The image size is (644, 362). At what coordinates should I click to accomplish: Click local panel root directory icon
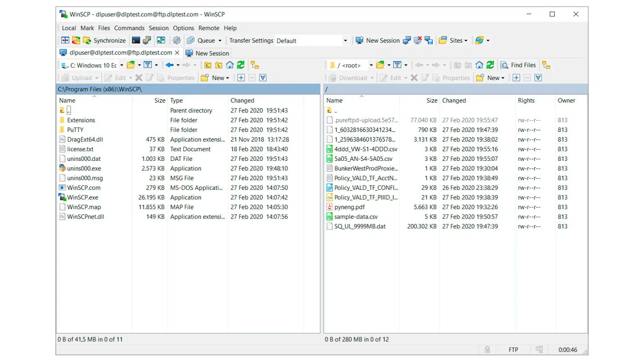click(219, 65)
